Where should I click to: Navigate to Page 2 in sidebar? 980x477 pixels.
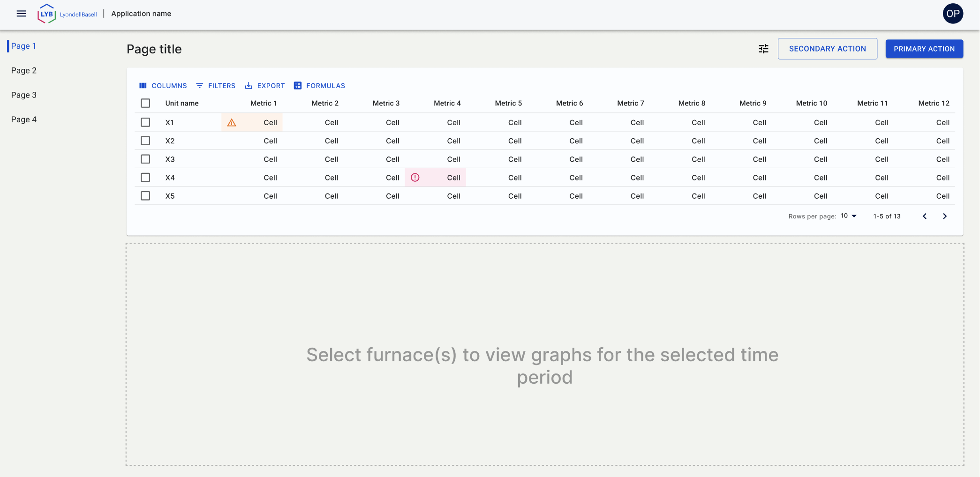[24, 70]
